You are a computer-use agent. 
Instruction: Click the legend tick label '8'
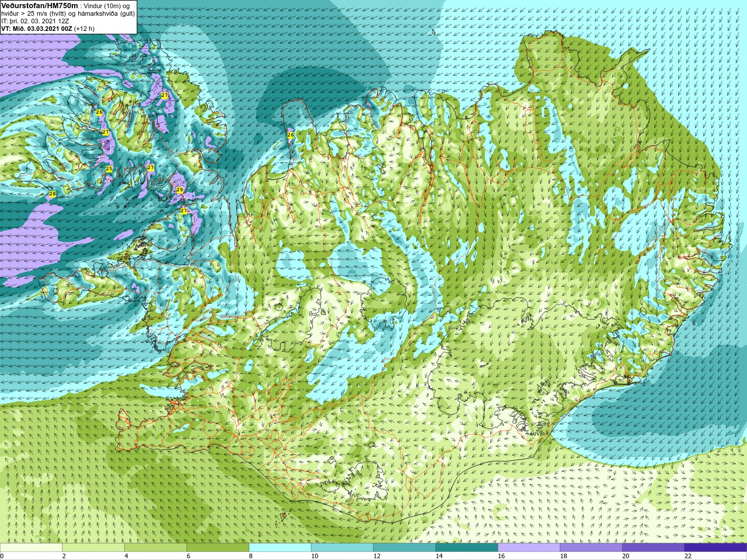250,556
